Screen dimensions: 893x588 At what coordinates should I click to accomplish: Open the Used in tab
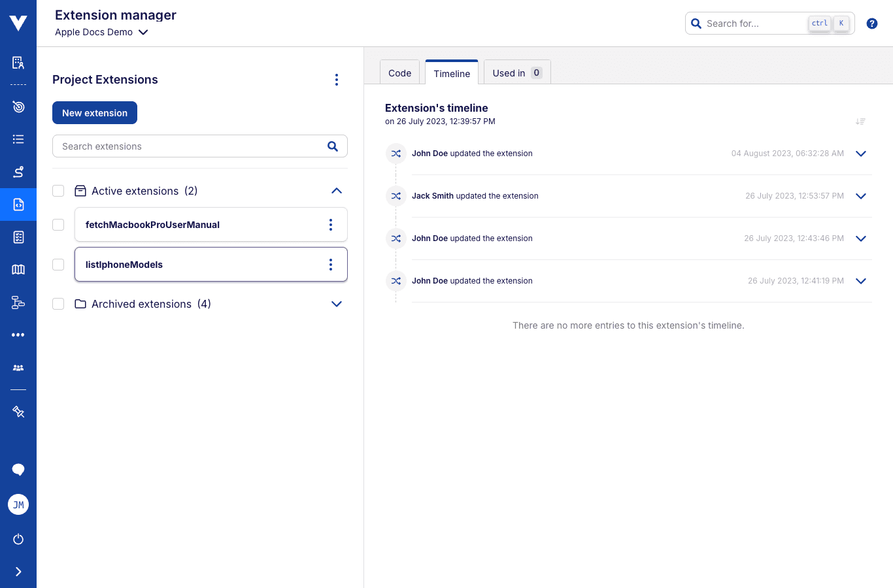point(516,73)
